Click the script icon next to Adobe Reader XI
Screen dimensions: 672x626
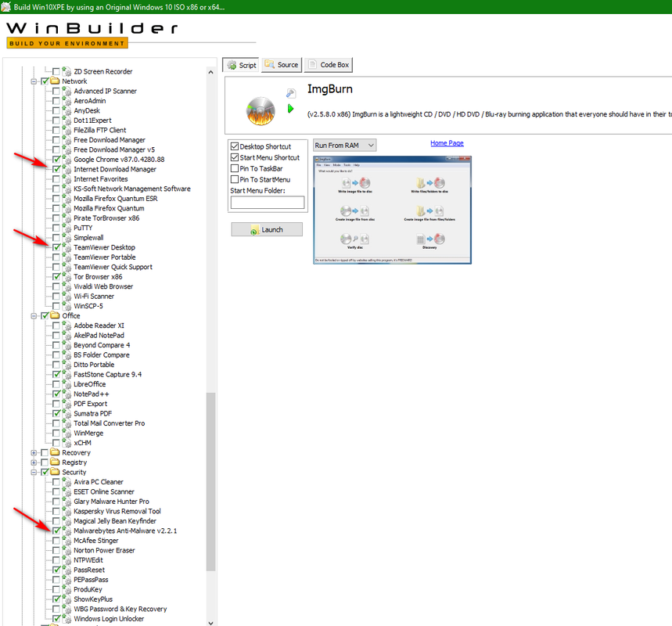tap(66, 326)
